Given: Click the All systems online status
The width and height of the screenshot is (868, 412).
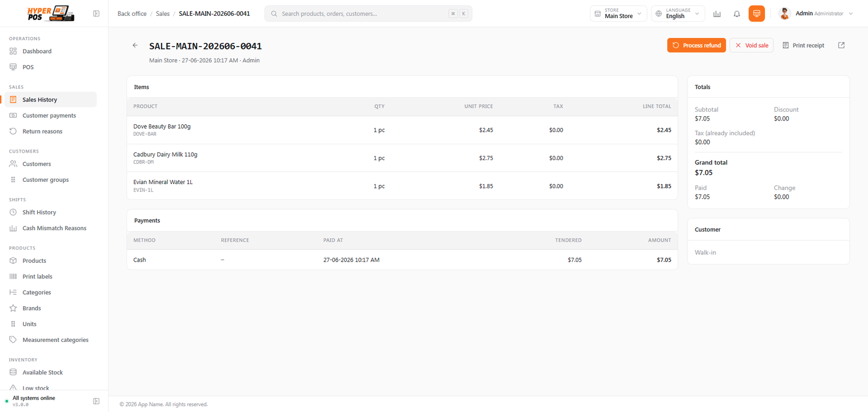Looking at the screenshot, I should click(34, 398).
